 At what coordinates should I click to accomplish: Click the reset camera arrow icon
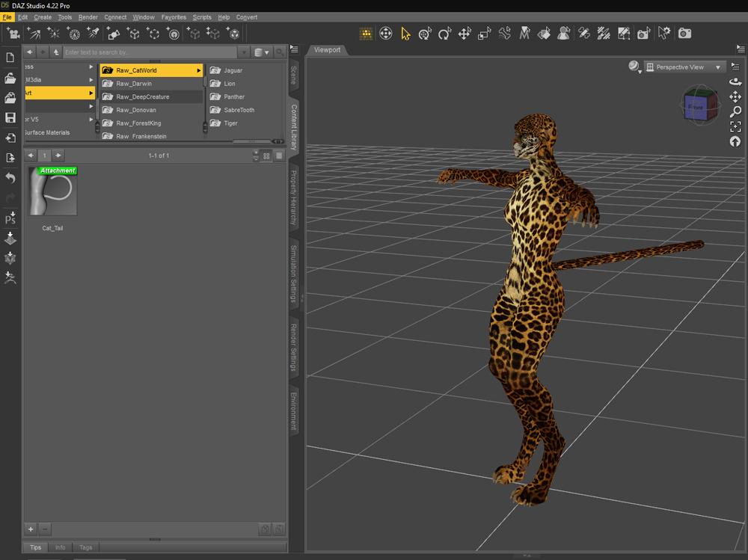735,141
